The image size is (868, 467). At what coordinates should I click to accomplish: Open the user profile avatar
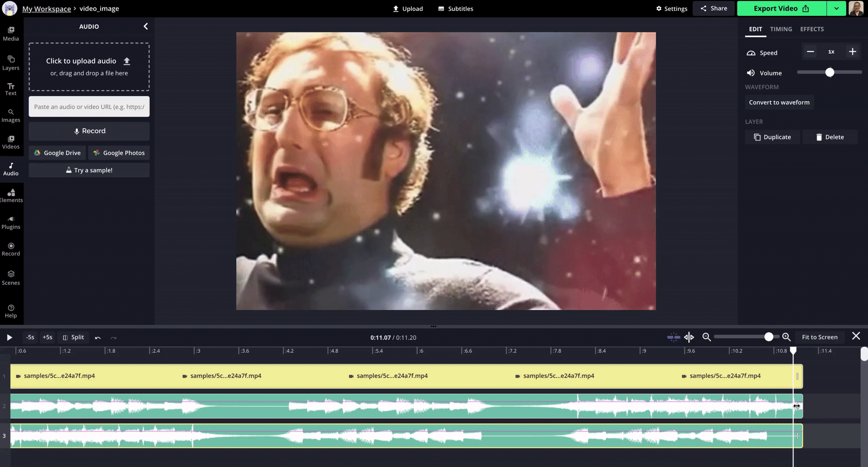click(856, 9)
